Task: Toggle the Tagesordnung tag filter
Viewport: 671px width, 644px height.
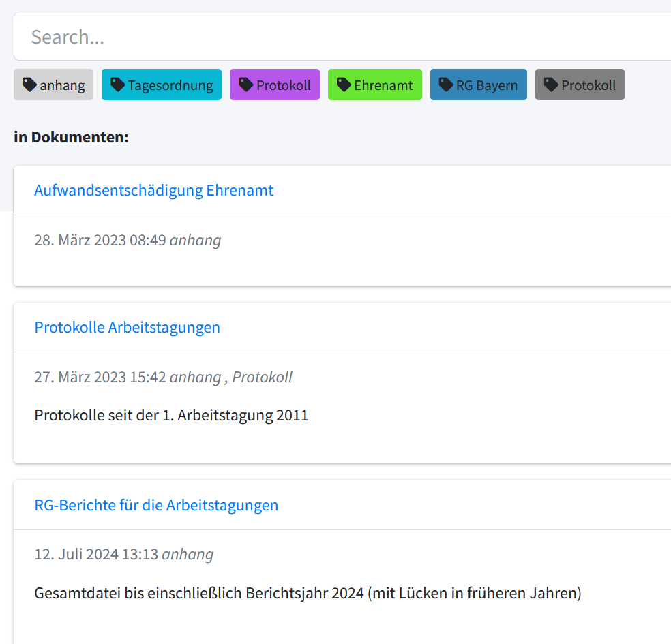Action: pos(162,84)
